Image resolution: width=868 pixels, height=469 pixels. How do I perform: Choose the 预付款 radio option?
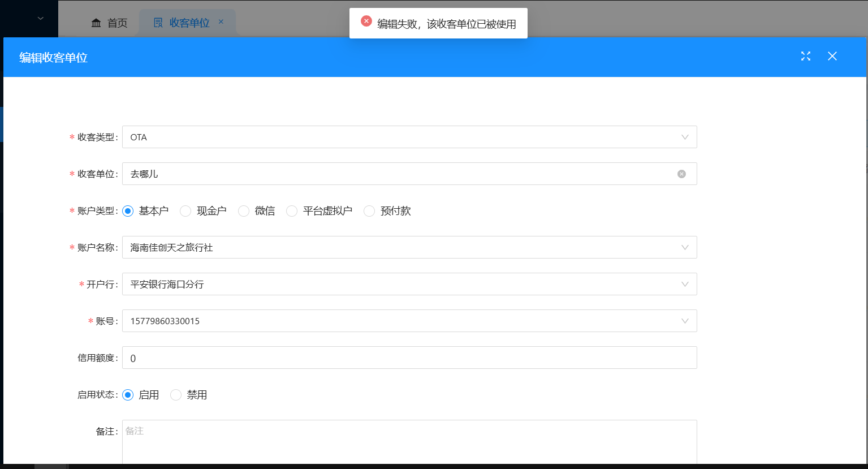(369, 211)
